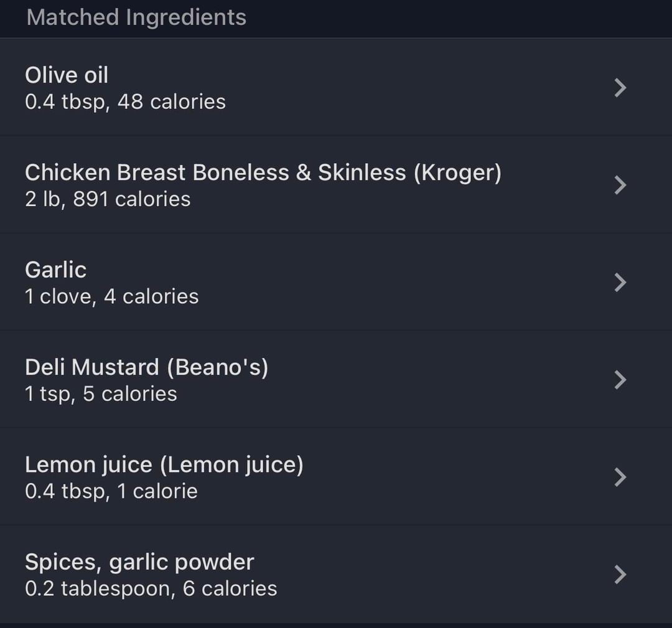Tap the chevron next to Chicken Breast
The width and height of the screenshot is (672, 628).
(620, 185)
